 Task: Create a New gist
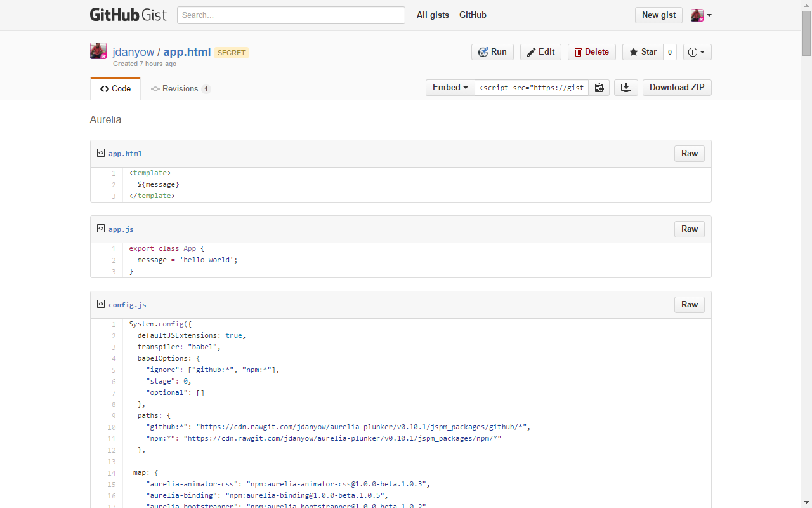click(x=658, y=15)
